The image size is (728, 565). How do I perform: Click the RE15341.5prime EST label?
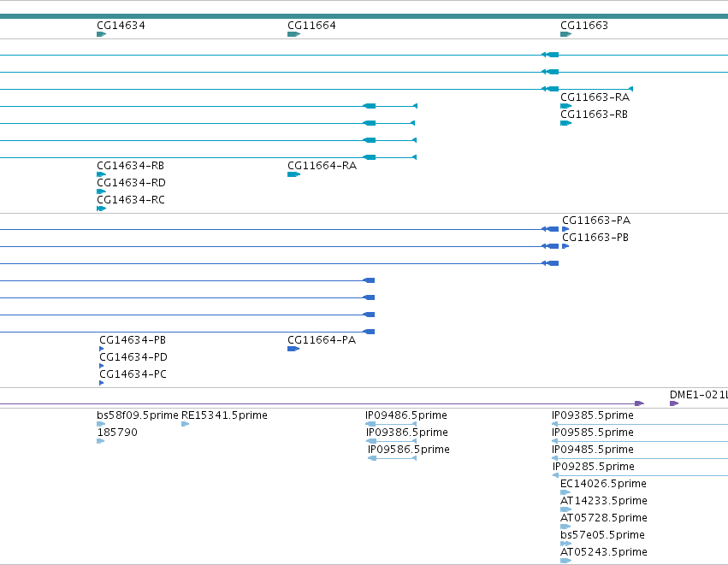coord(224,415)
